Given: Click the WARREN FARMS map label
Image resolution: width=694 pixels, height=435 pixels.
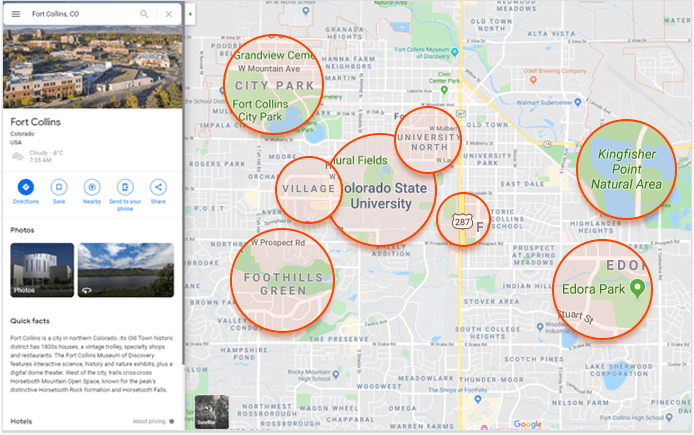Looking at the screenshot, I should point(421,427).
